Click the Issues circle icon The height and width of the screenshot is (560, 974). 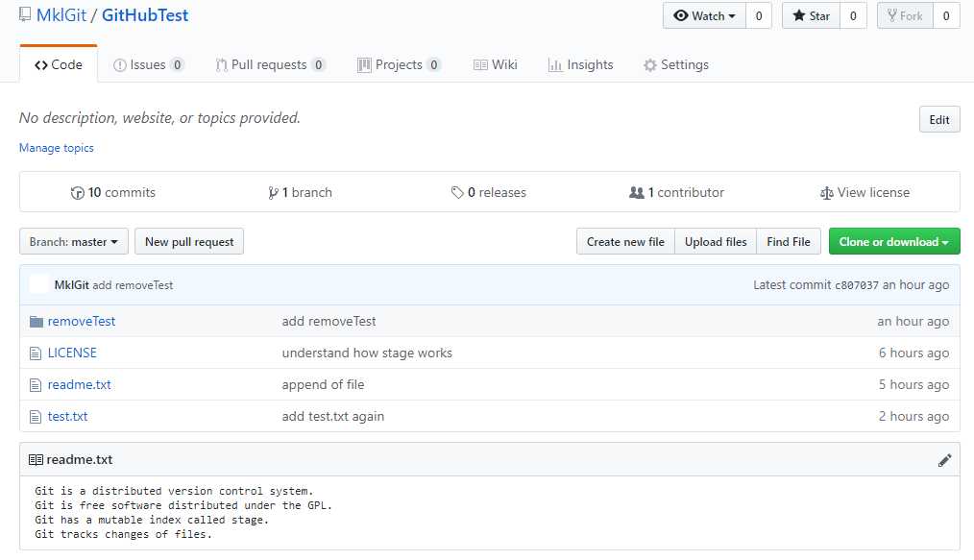point(120,65)
